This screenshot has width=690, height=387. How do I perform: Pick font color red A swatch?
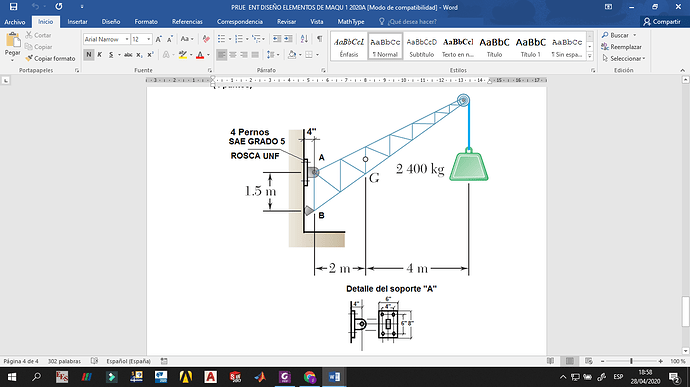(x=200, y=55)
